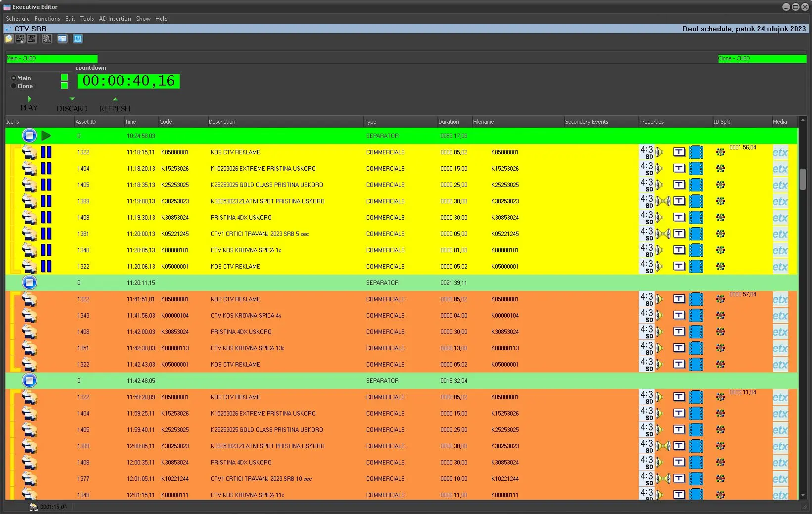Click the light-blue monitor toolbar icon

point(78,39)
